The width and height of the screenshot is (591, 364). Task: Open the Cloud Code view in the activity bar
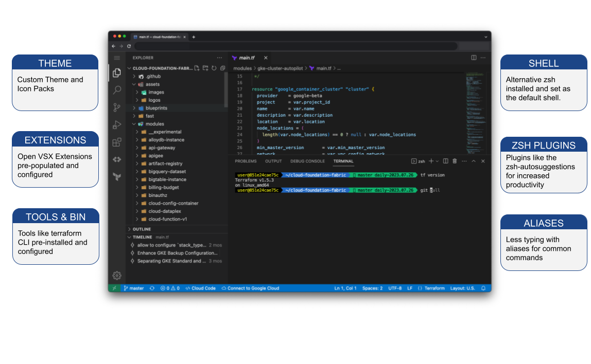[x=117, y=159]
